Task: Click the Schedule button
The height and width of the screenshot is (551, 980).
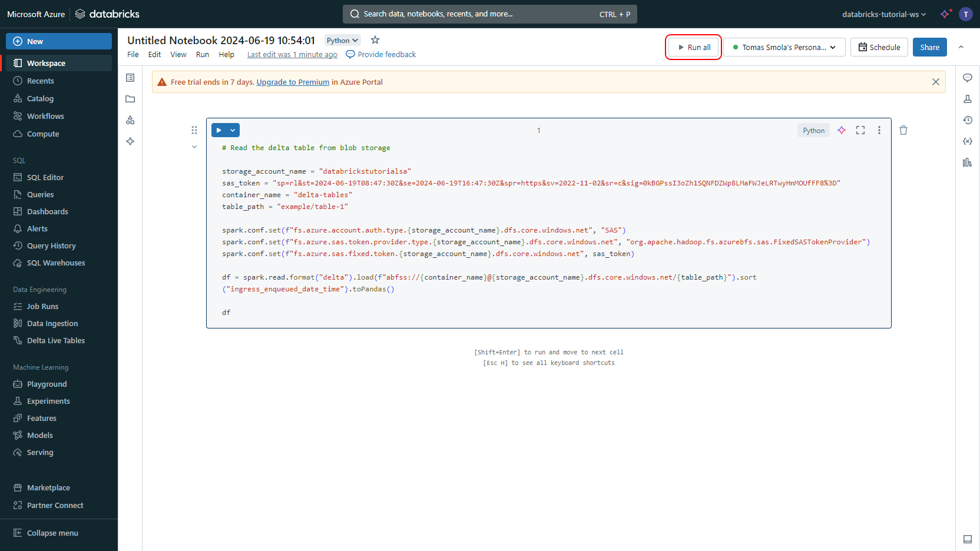Action: 879,47
